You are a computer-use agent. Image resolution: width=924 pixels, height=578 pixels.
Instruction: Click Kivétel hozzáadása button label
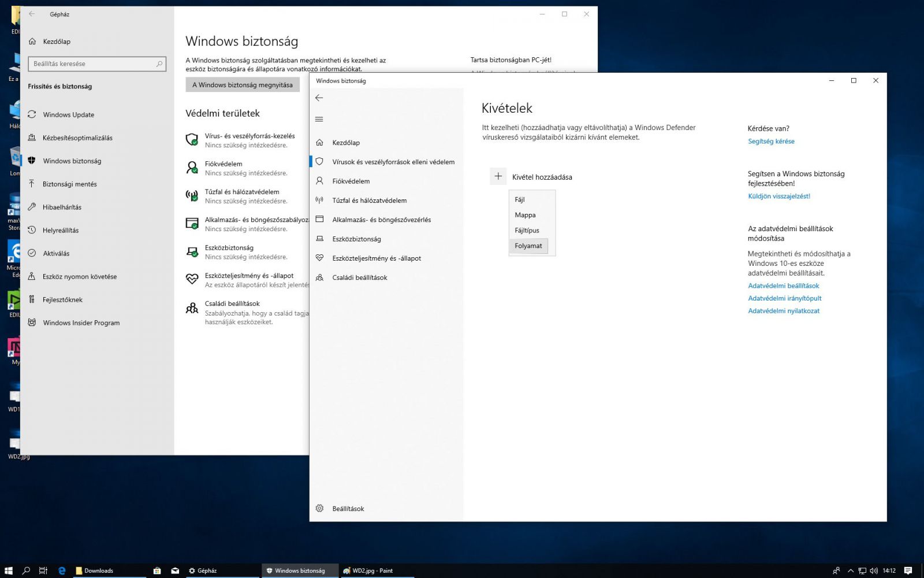tap(542, 177)
